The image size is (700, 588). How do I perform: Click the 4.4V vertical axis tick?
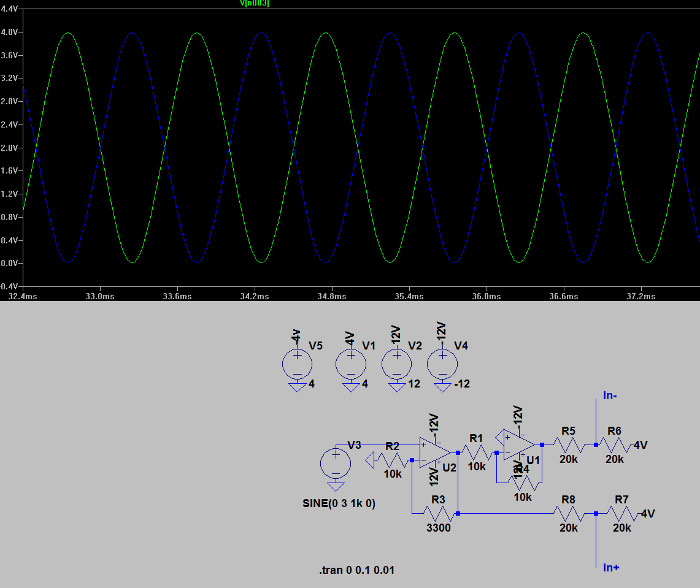point(9,9)
